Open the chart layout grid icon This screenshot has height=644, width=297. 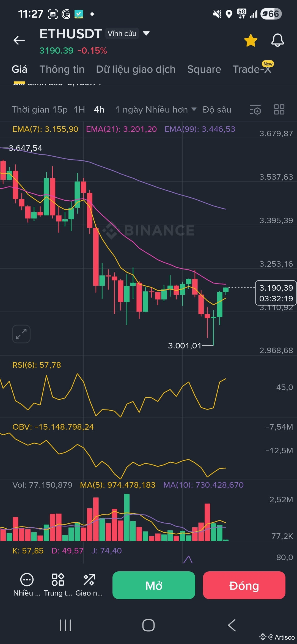point(279,110)
